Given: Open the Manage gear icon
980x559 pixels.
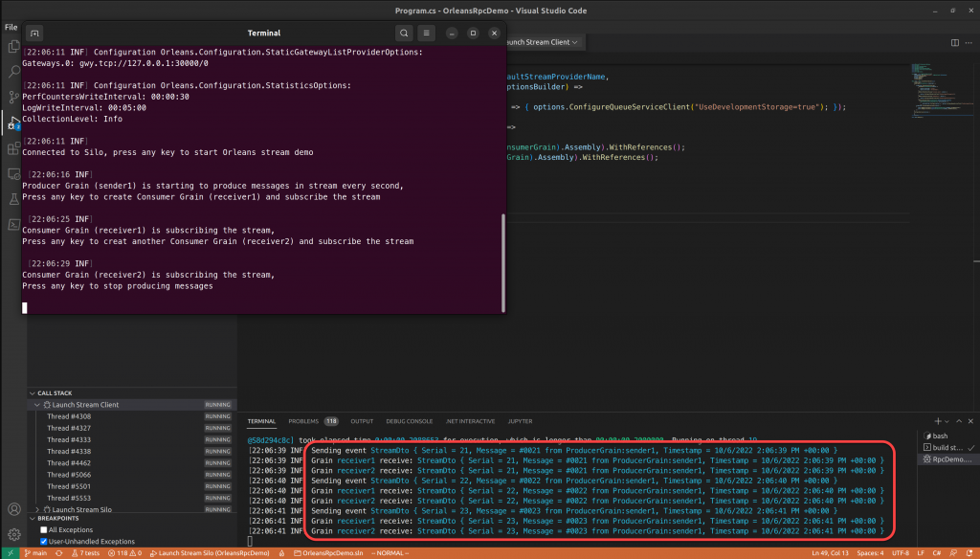Looking at the screenshot, I should 13,534.
